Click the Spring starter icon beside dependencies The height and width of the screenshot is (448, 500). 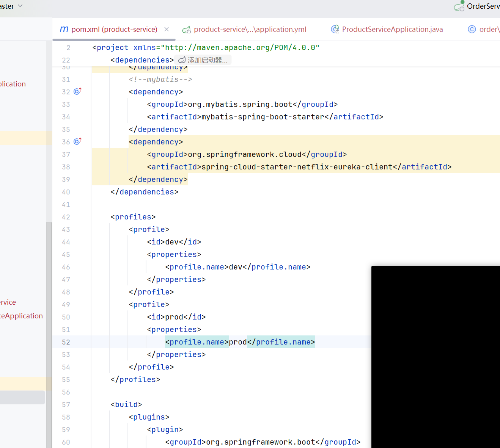(182, 60)
